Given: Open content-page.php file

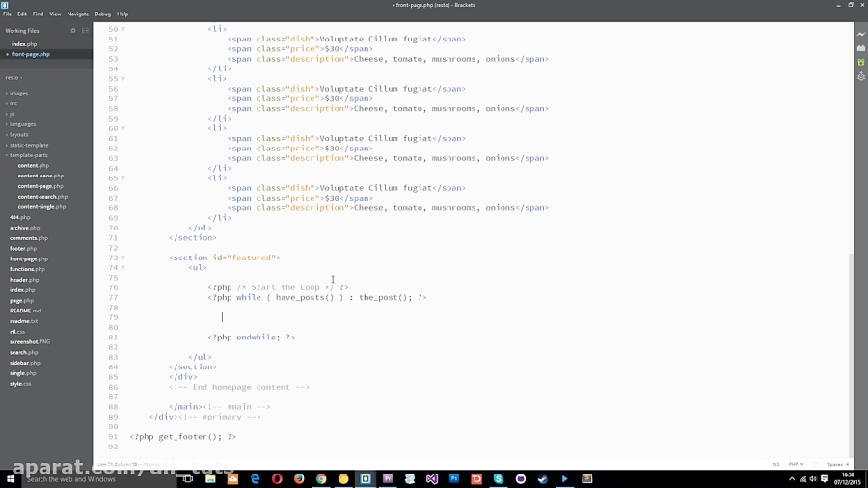Looking at the screenshot, I should [41, 186].
